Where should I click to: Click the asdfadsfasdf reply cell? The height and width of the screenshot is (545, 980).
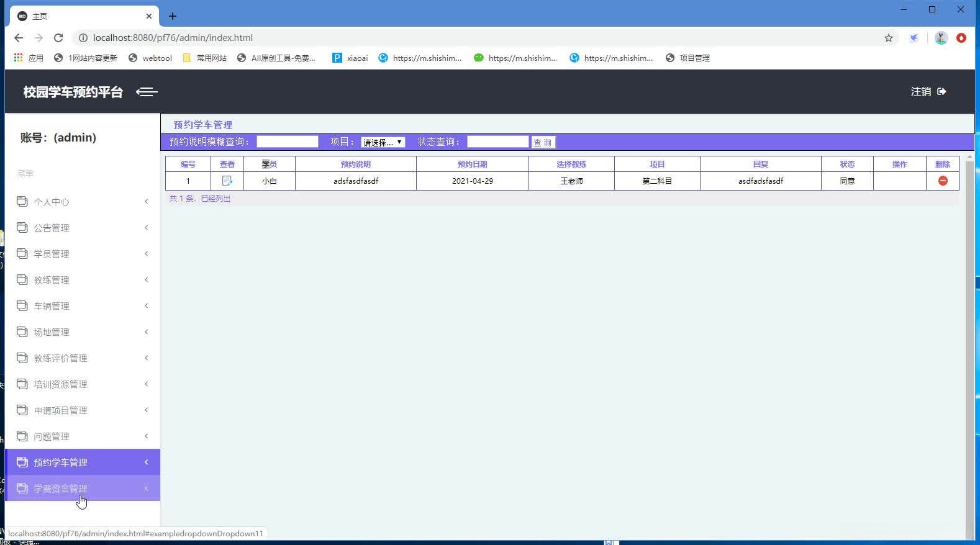pyautogui.click(x=761, y=181)
